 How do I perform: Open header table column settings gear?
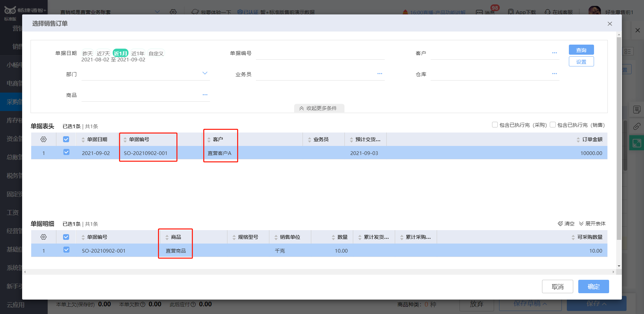click(x=44, y=139)
